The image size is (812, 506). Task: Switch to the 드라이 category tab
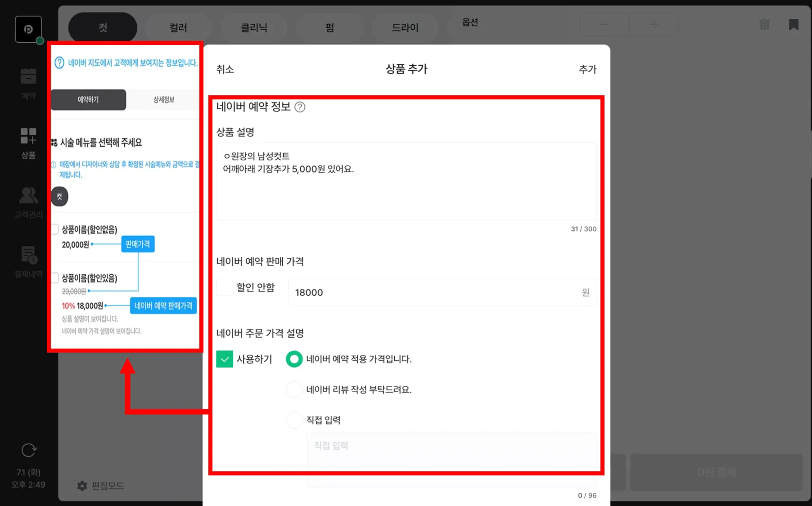[x=405, y=28]
